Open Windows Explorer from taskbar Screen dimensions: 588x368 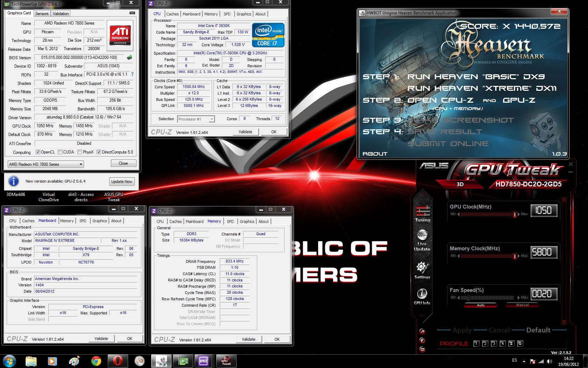click(x=31, y=361)
